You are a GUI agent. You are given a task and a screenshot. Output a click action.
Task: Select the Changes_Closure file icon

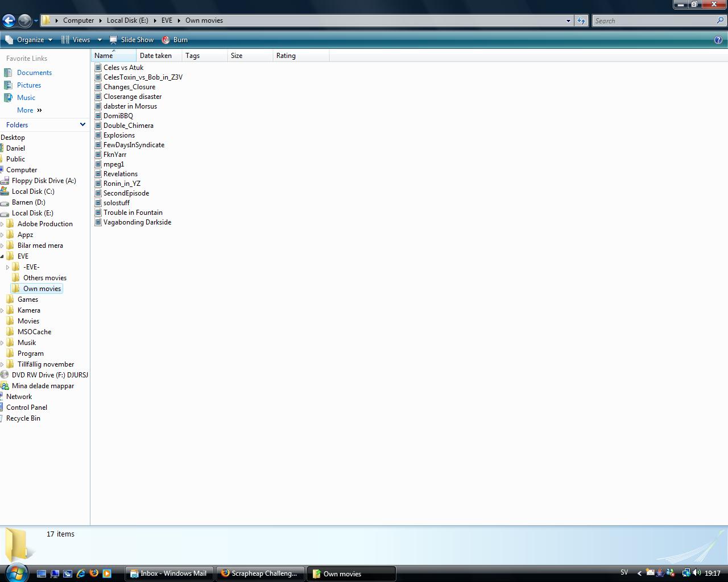tap(98, 87)
